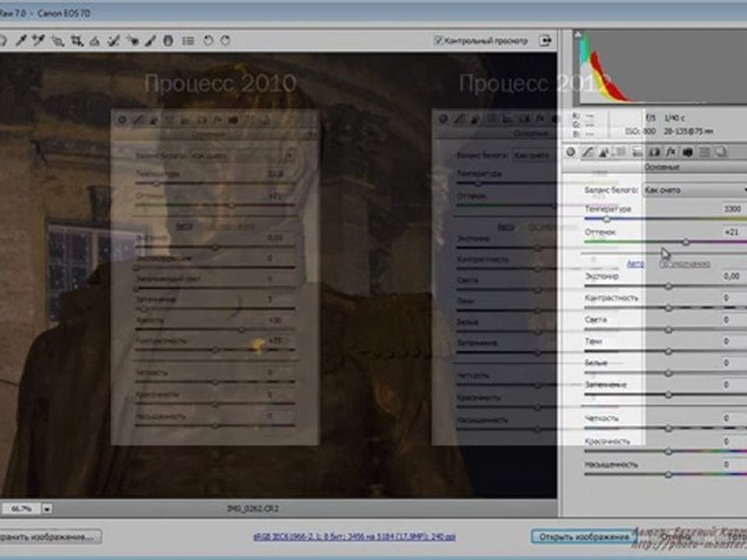Click the Оттенок slider handle
Image resolution: width=747 pixels, height=560 pixels.
(686, 243)
